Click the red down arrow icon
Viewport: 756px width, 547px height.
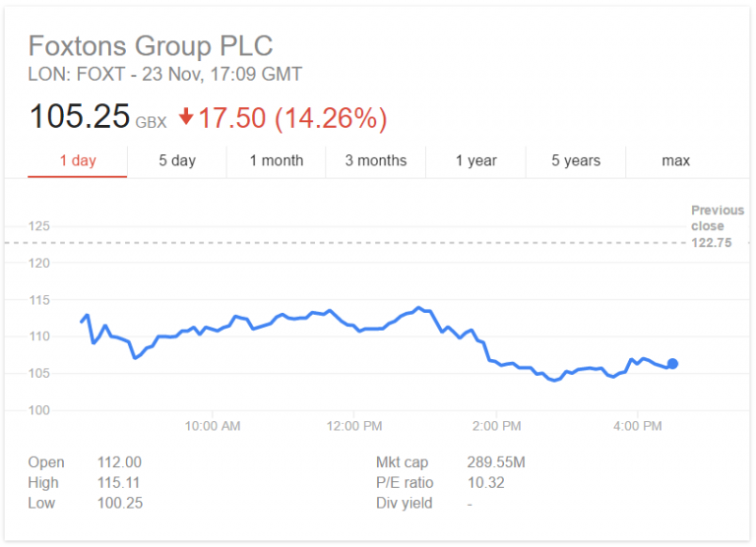186,118
